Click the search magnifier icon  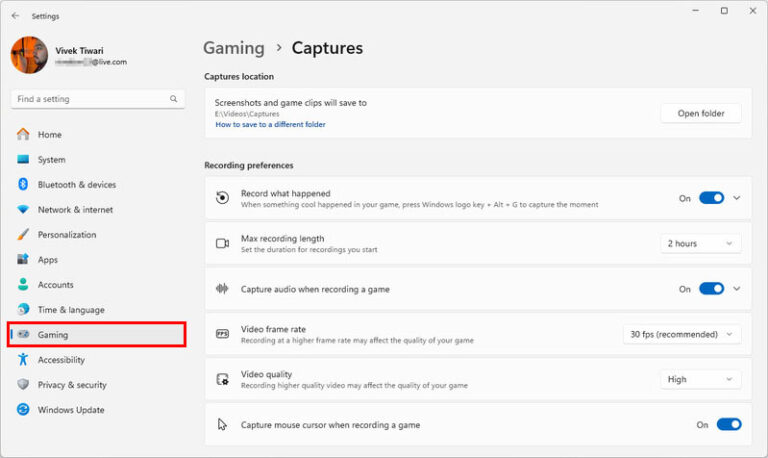coord(174,99)
